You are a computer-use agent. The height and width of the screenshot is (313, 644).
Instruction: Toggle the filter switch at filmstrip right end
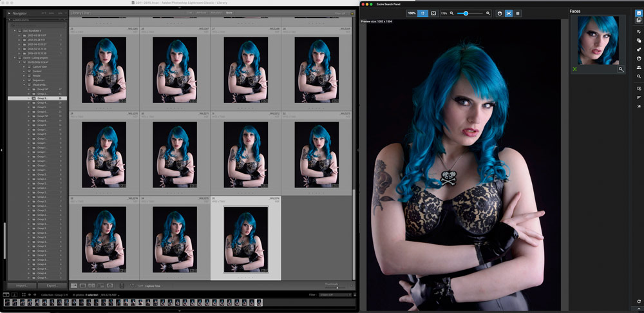click(x=355, y=294)
